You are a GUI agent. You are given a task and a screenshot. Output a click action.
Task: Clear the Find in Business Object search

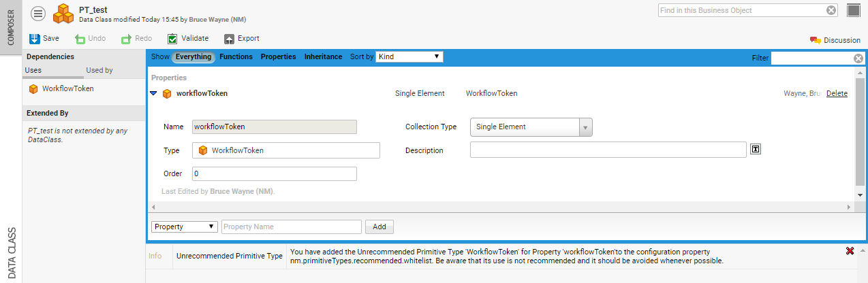click(x=831, y=10)
